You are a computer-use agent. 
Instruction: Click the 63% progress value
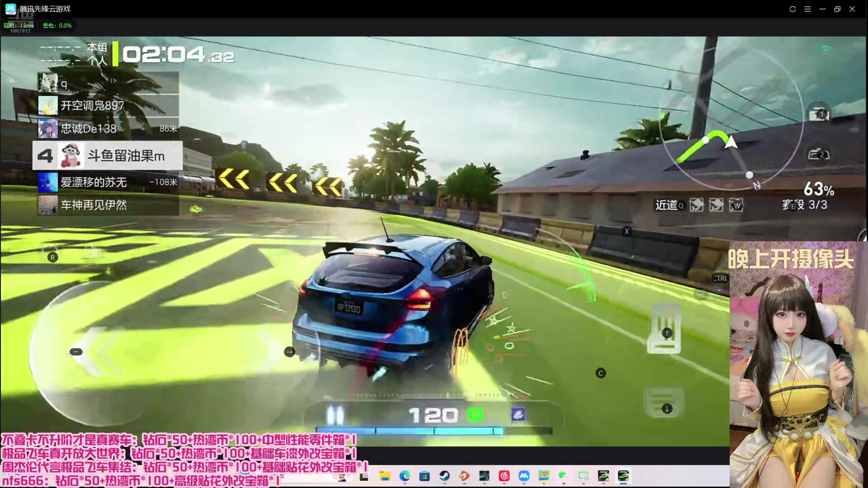[x=819, y=189]
